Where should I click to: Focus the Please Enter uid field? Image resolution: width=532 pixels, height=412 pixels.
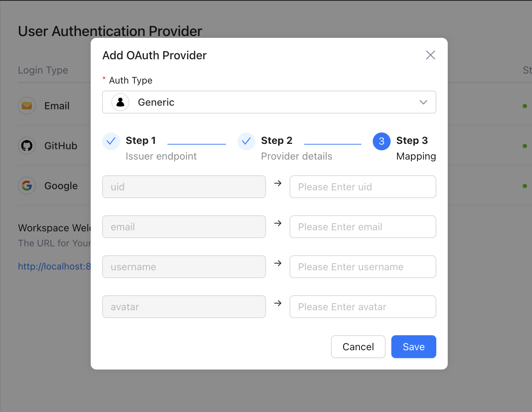point(362,187)
